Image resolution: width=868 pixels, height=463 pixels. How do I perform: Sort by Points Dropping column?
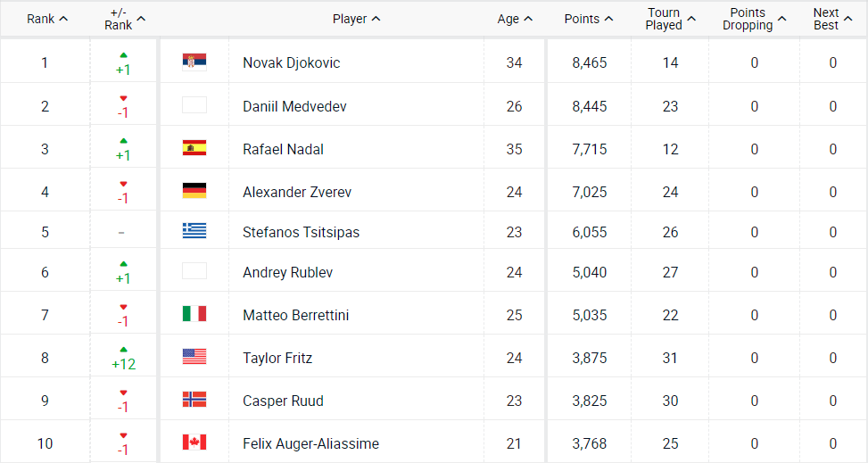pos(754,19)
